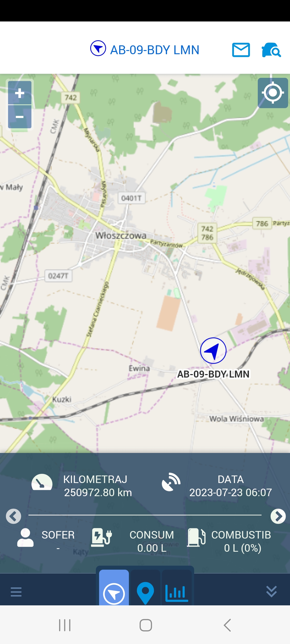Open the vehicle search icon
Viewport: 290px width, 644px height.
pos(271,50)
